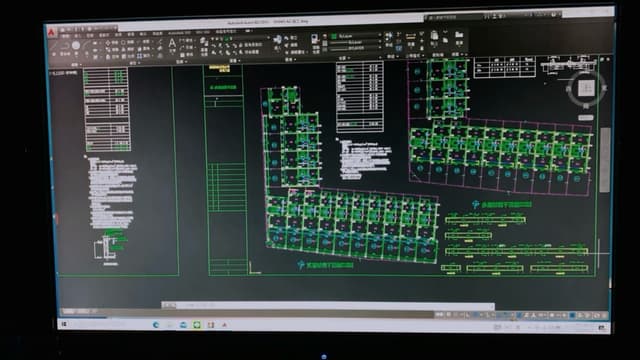Click the green ByLayer color swatch
640x360 pixels.
333,36
